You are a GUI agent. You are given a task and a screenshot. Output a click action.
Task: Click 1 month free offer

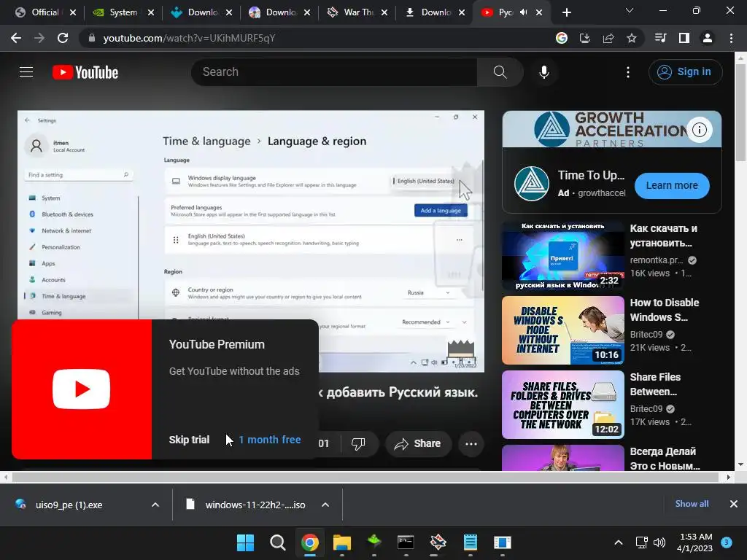pos(270,440)
